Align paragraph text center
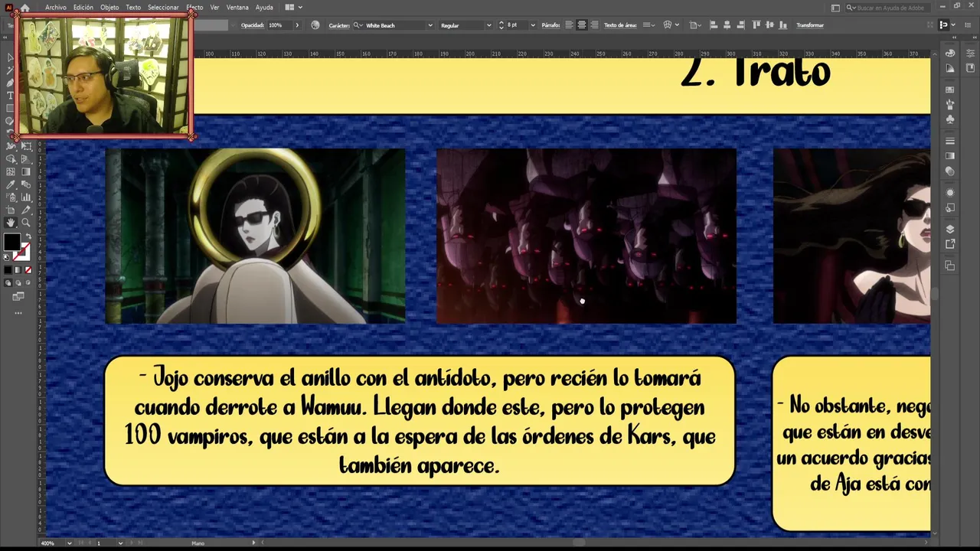 coord(582,25)
